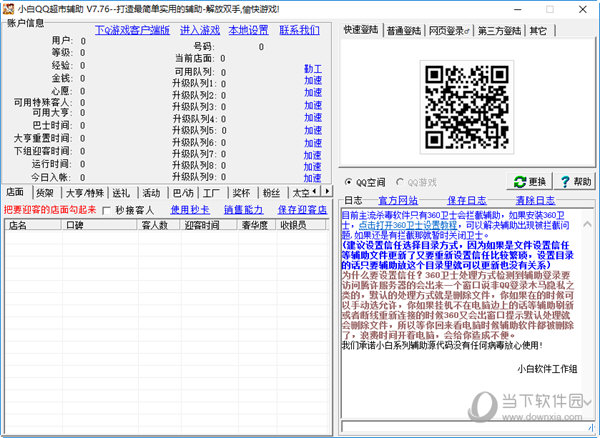
Task: Click the app icon in title bar
Action: (x=8, y=9)
